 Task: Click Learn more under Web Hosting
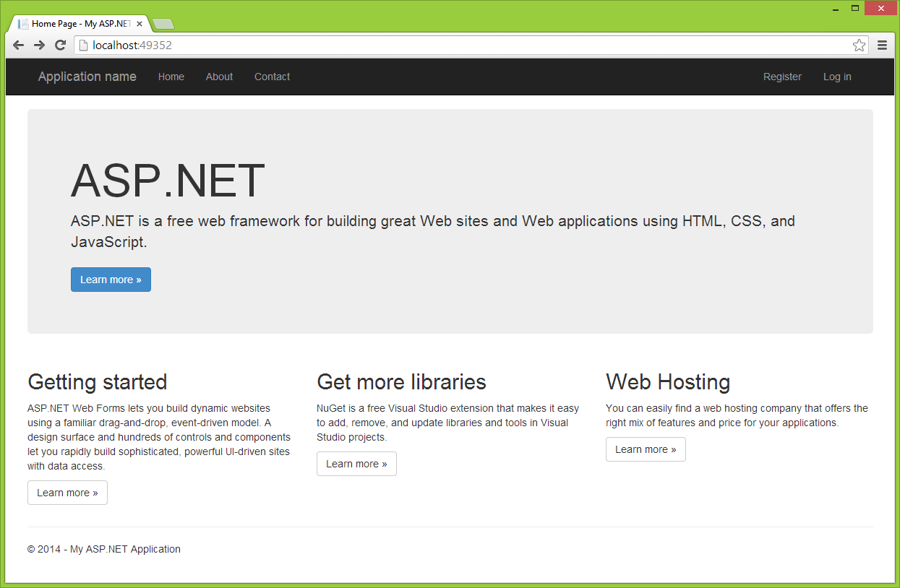pos(646,449)
